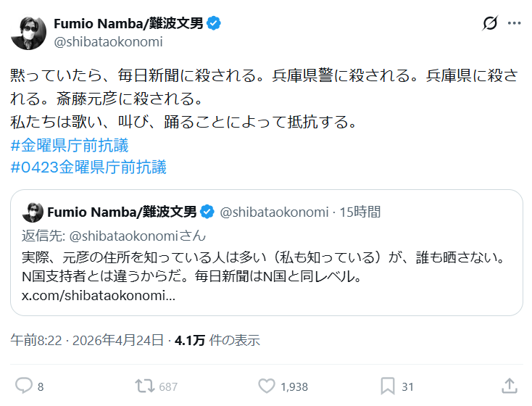
Task: Like the post with heart icon
Action: [x=267, y=386]
